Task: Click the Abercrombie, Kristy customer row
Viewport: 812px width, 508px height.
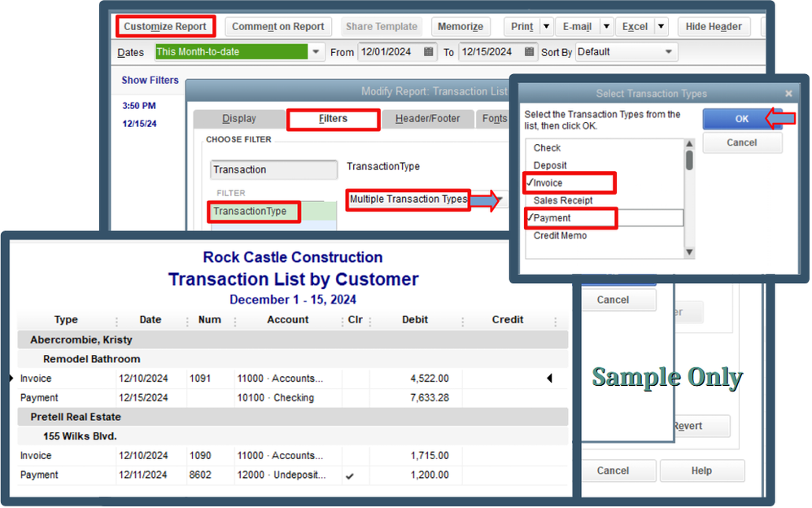Action: point(293,340)
